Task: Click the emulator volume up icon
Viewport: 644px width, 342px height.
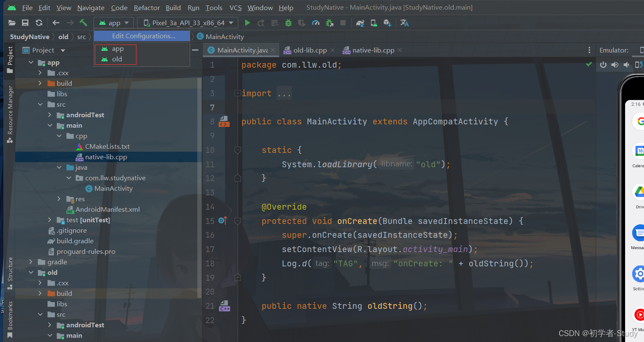Action: coord(615,65)
